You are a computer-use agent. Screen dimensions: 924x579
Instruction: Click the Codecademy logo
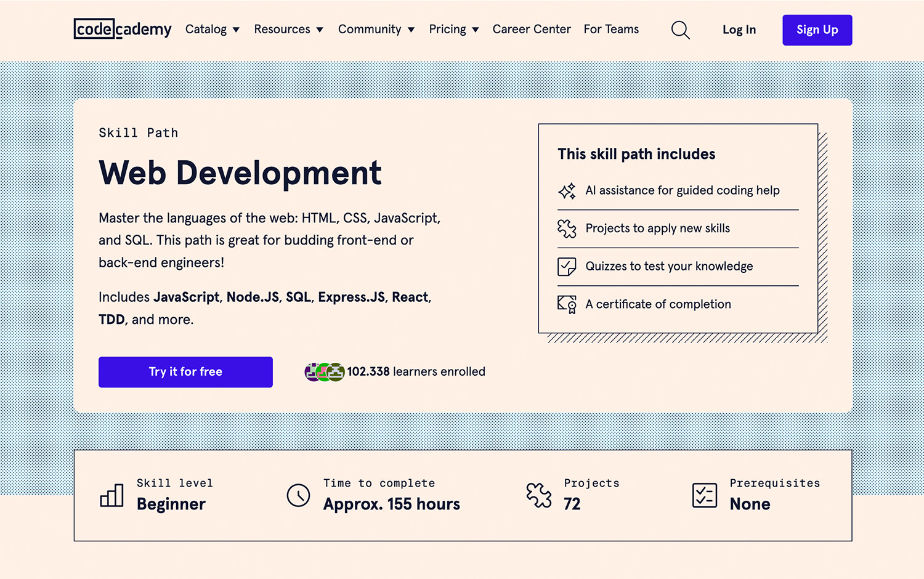pos(123,29)
